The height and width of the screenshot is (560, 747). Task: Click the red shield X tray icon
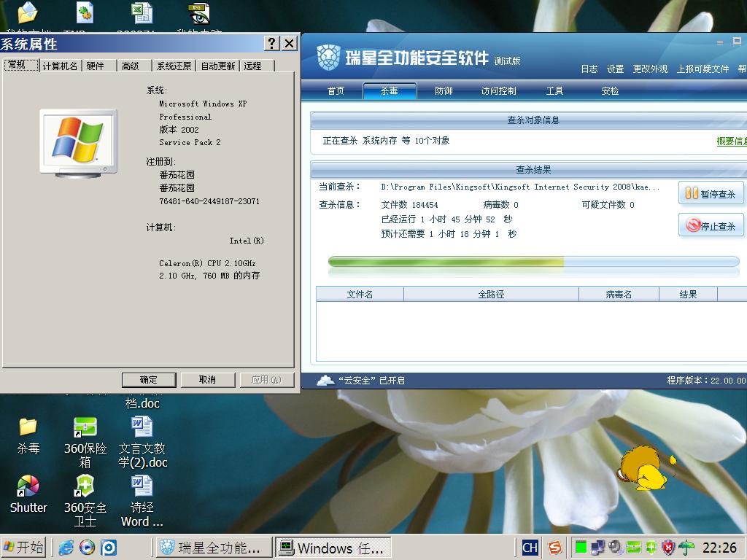click(x=668, y=548)
